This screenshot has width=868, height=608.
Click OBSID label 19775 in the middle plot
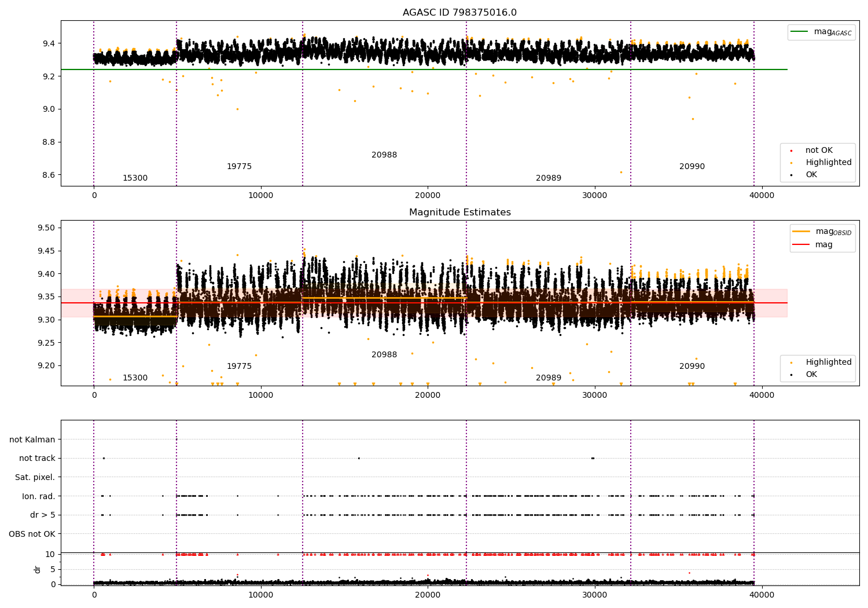tap(239, 367)
